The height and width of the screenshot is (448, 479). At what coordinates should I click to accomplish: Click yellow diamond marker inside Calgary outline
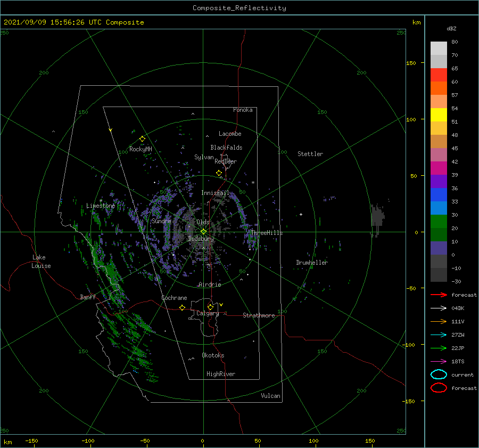click(210, 307)
